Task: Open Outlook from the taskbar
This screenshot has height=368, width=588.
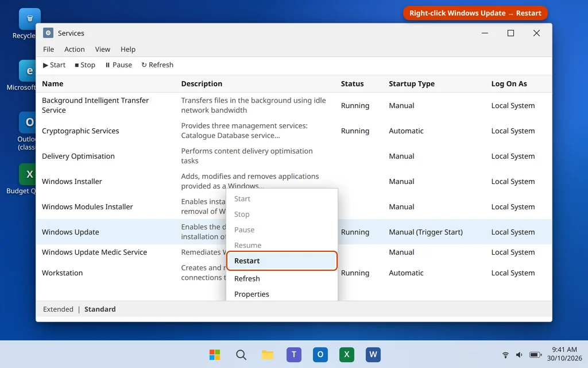Action: (320, 354)
